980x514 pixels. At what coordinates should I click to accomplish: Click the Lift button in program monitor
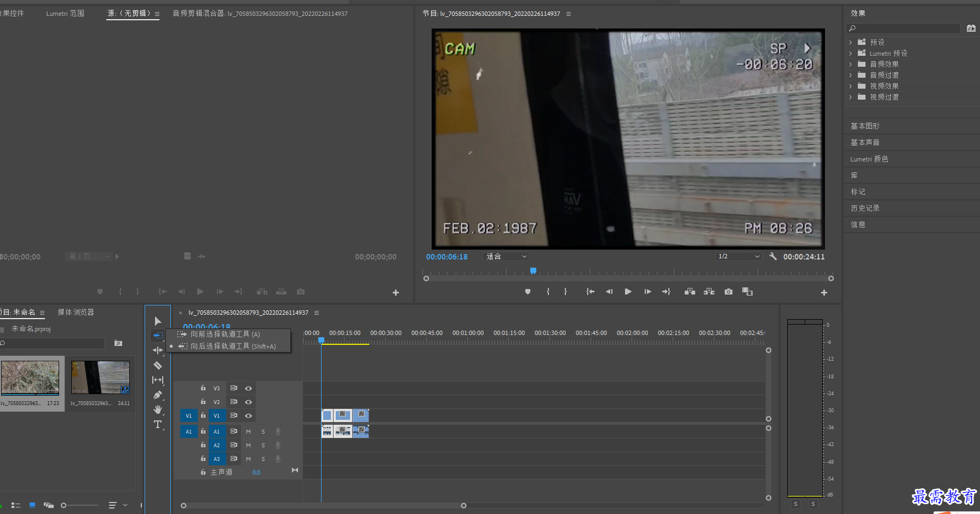click(x=690, y=292)
